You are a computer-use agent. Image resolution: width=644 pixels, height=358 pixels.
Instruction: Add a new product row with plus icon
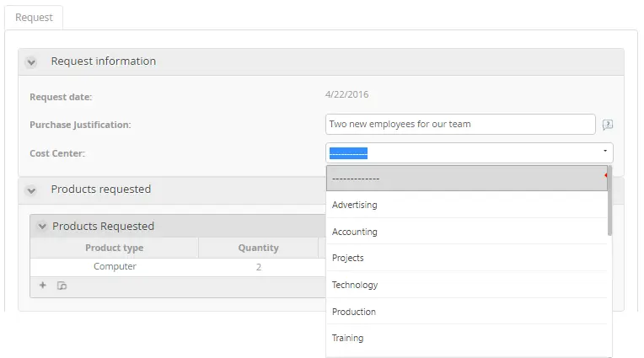[42, 286]
